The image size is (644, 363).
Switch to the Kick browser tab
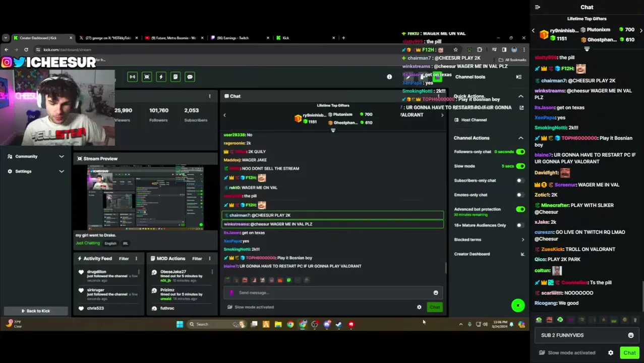point(305,38)
